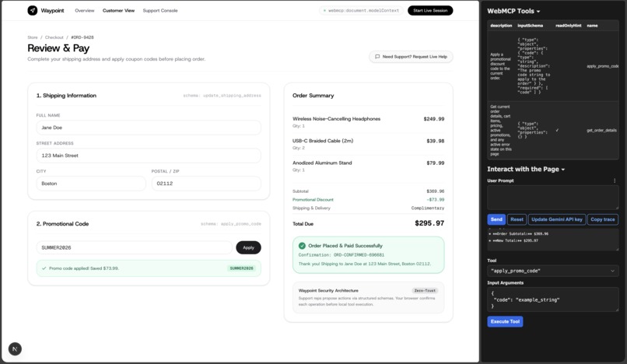The height and width of the screenshot is (364, 627).
Task: Click the name column header
Action: click(x=592, y=26)
